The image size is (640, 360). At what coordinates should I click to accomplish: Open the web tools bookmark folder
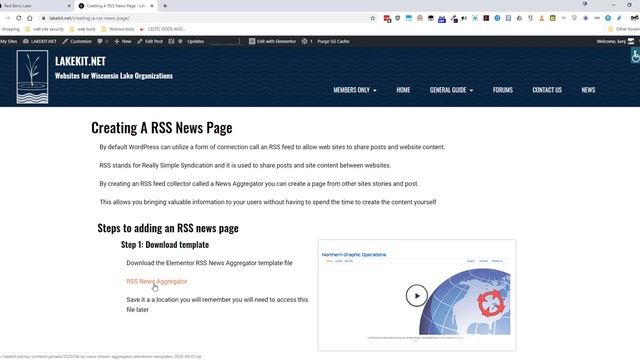pyautogui.click(x=82, y=29)
